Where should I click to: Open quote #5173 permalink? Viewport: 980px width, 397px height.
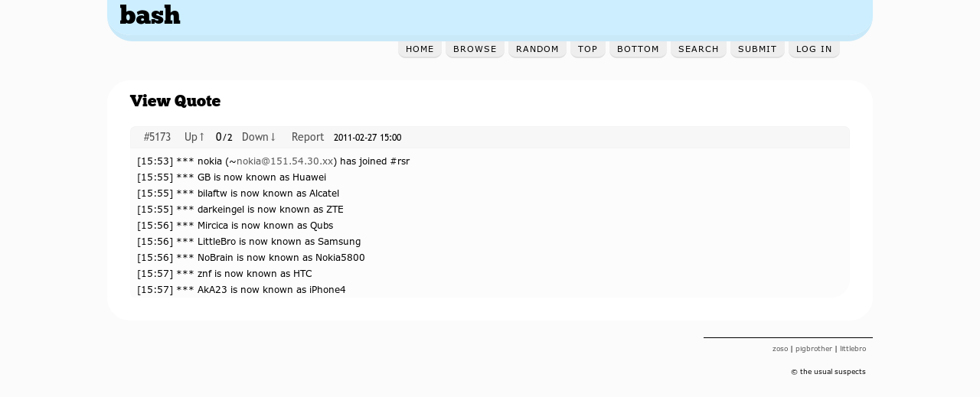(x=157, y=137)
